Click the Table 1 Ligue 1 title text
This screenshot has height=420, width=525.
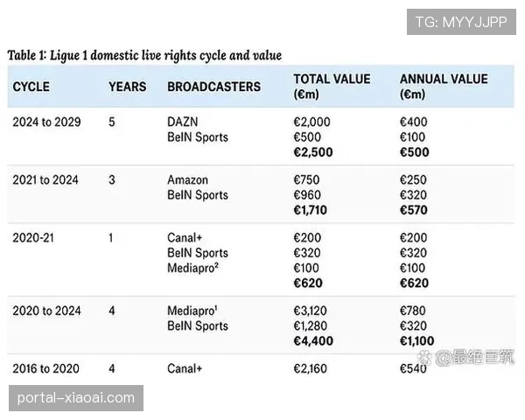point(144,55)
